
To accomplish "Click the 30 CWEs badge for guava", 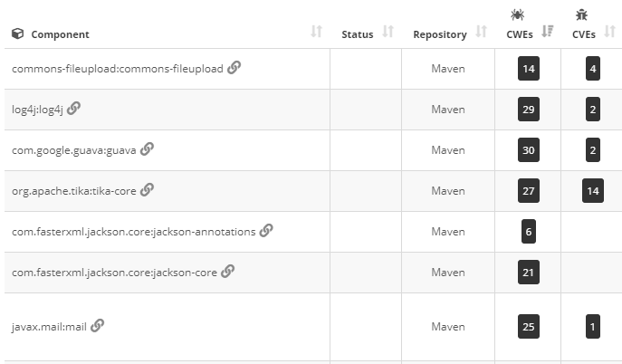I will [529, 150].
